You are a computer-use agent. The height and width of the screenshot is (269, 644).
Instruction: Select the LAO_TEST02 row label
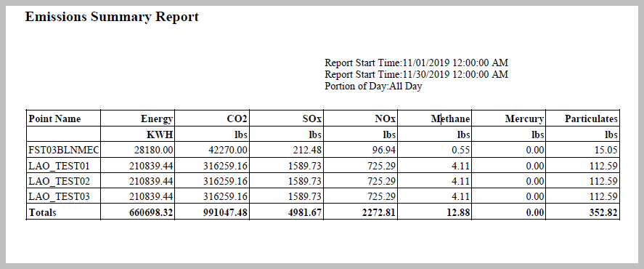coord(59,181)
